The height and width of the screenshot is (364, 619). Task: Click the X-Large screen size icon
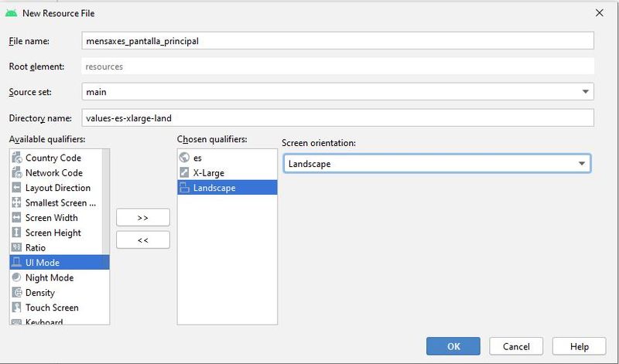184,173
